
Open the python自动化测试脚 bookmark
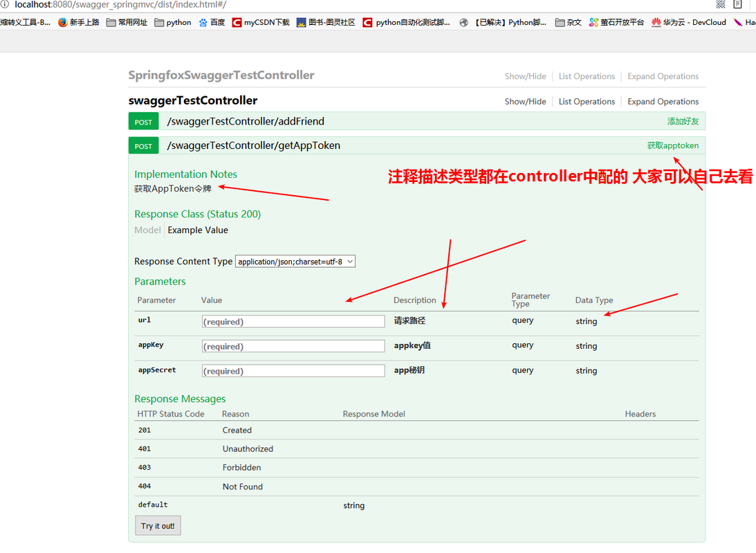(x=407, y=22)
